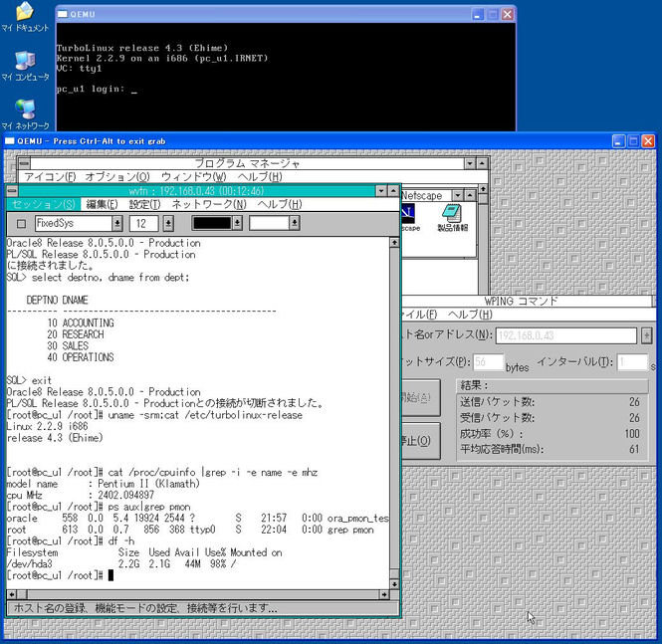Open ヘルプ(H) menu in Program Manager
Image resolution: width=662 pixels, height=644 pixels.
[x=260, y=176]
